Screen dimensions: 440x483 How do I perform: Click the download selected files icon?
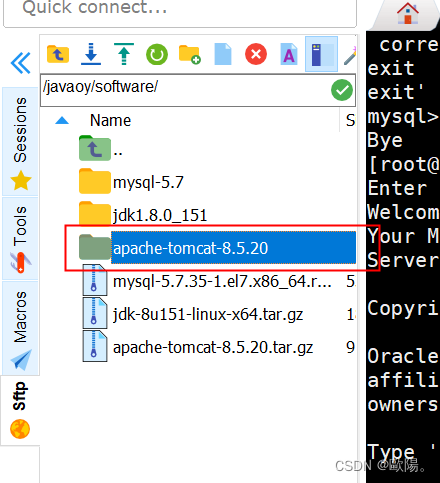(x=91, y=54)
